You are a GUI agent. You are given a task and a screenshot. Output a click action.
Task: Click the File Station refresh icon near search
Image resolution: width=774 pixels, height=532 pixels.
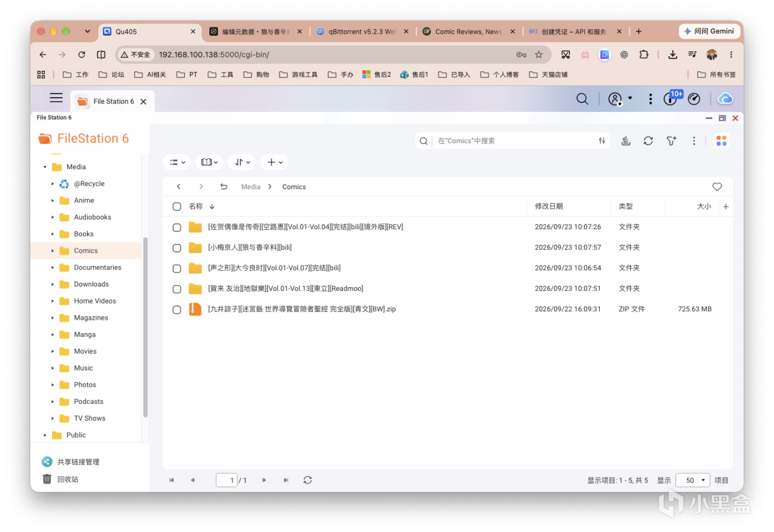648,141
